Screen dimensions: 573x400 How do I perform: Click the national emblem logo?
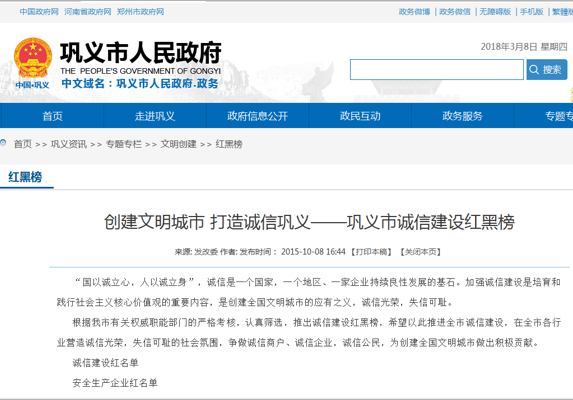tap(33, 58)
